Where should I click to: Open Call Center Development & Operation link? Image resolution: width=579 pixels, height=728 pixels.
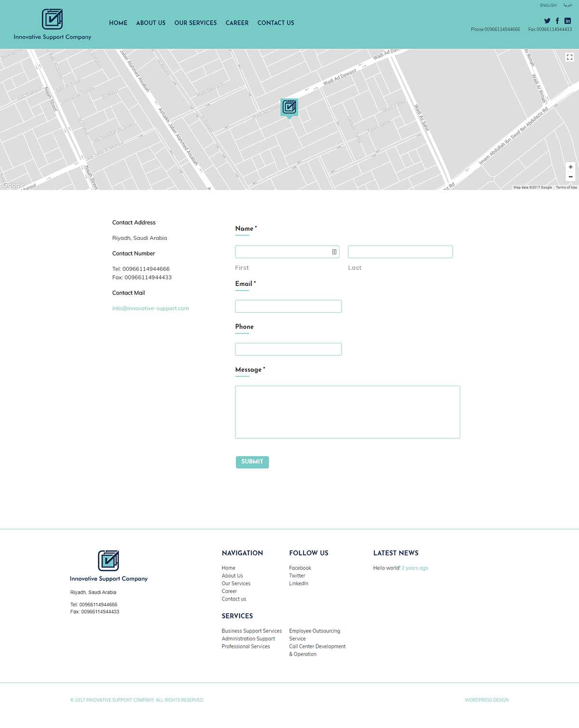click(x=317, y=650)
